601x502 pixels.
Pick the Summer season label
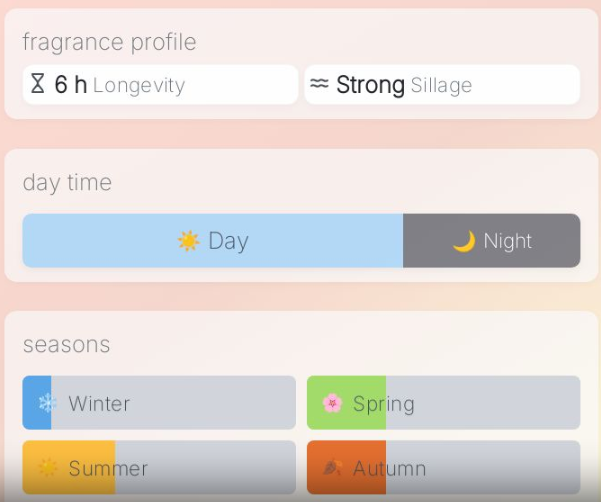[x=108, y=468]
